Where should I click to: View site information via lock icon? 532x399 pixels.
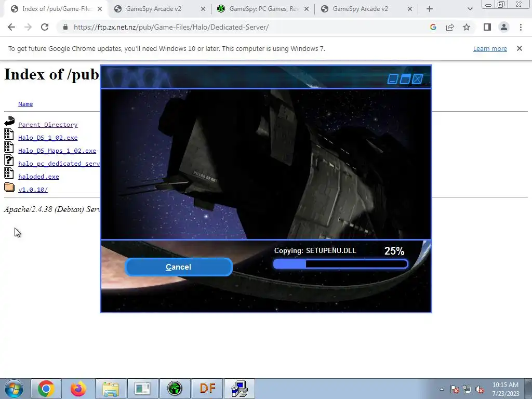(x=65, y=27)
